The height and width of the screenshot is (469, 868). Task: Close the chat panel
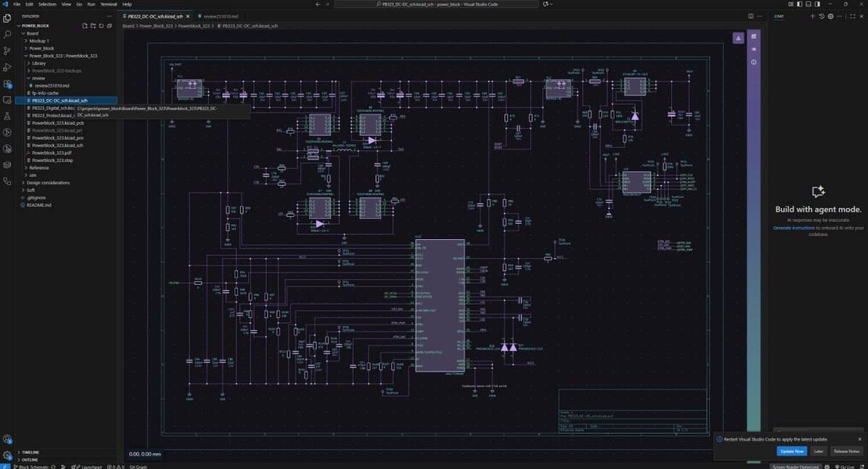point(860,15)
